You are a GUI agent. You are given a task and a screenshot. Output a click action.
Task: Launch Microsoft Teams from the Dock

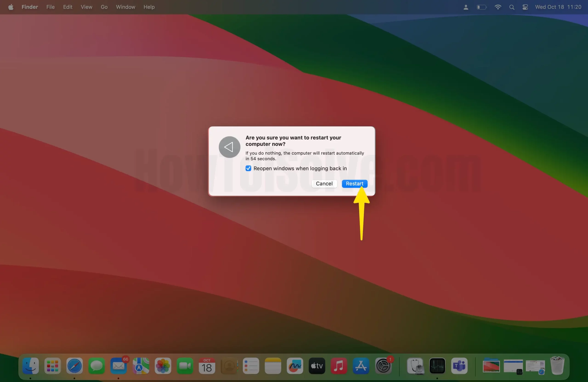tap(459, 366)
